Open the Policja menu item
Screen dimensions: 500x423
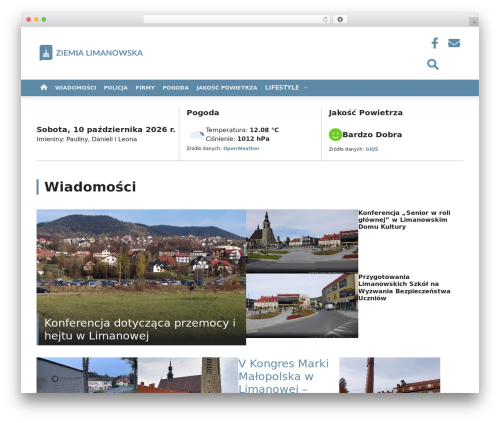[x=116, y=88]
